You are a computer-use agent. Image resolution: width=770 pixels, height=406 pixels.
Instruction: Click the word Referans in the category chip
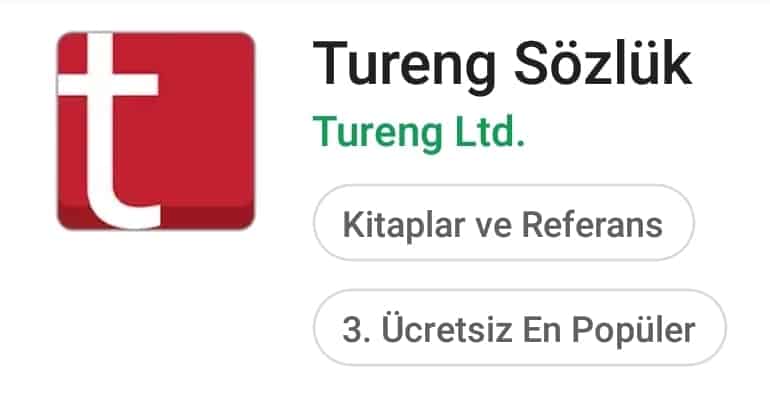pos(592,225)
